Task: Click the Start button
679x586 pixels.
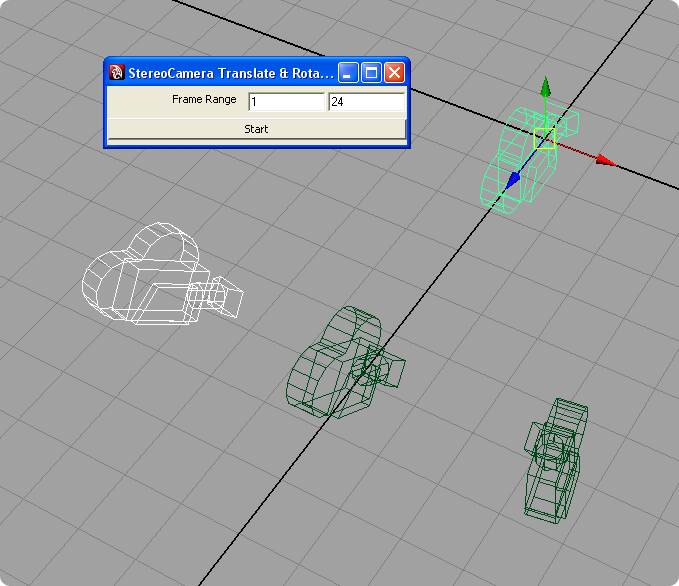Action: click(x=256, y=129)
